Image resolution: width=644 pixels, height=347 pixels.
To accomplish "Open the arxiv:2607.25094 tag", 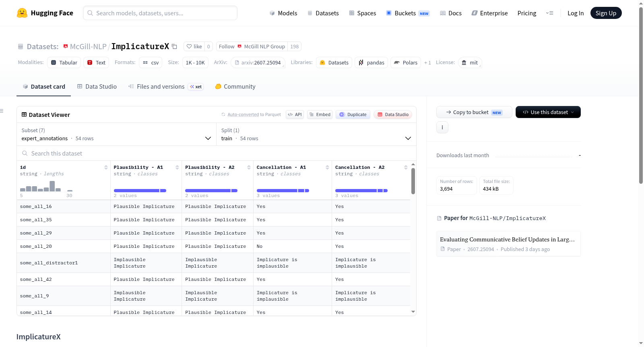I will (258, 62).
